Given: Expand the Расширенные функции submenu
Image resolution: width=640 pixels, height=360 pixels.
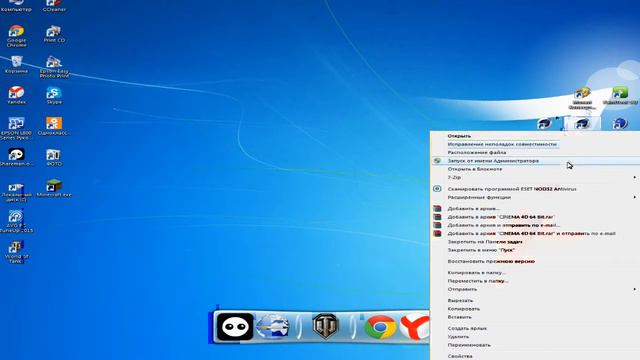Looking at the screenshot, I should coord(634,197).
